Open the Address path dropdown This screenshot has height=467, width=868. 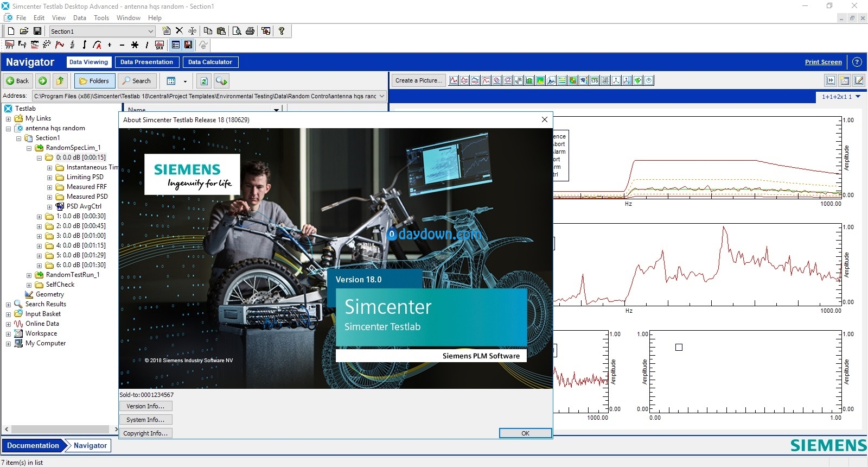[382, 96]
